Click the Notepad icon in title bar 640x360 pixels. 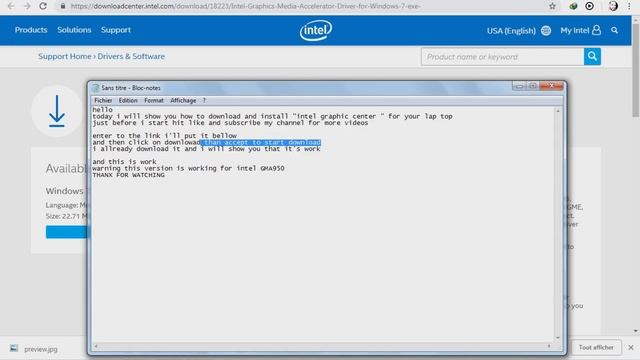pyautogui.click(x=96, y=88)
